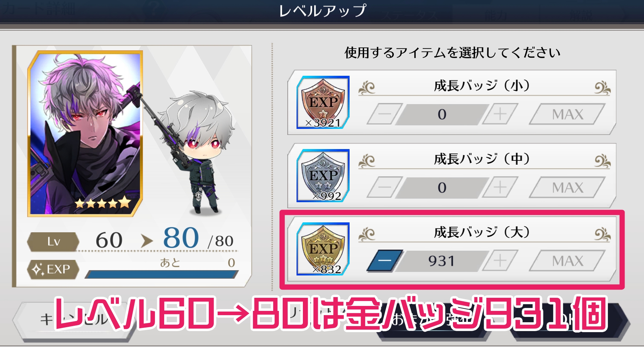Select the small bronze EXP badge icon
The image size is (644, 347).
[323, 102]
